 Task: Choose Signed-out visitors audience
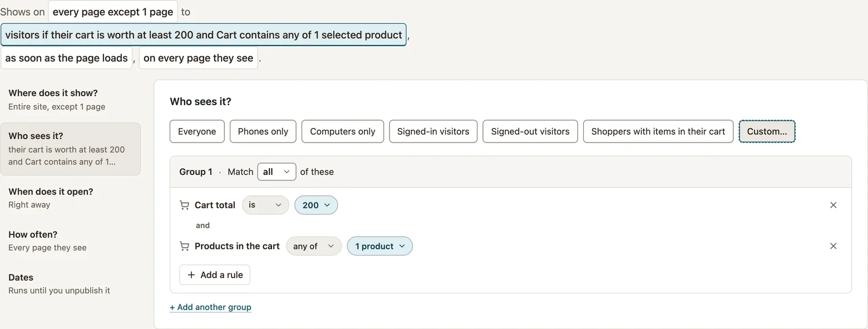click(530, 131)
